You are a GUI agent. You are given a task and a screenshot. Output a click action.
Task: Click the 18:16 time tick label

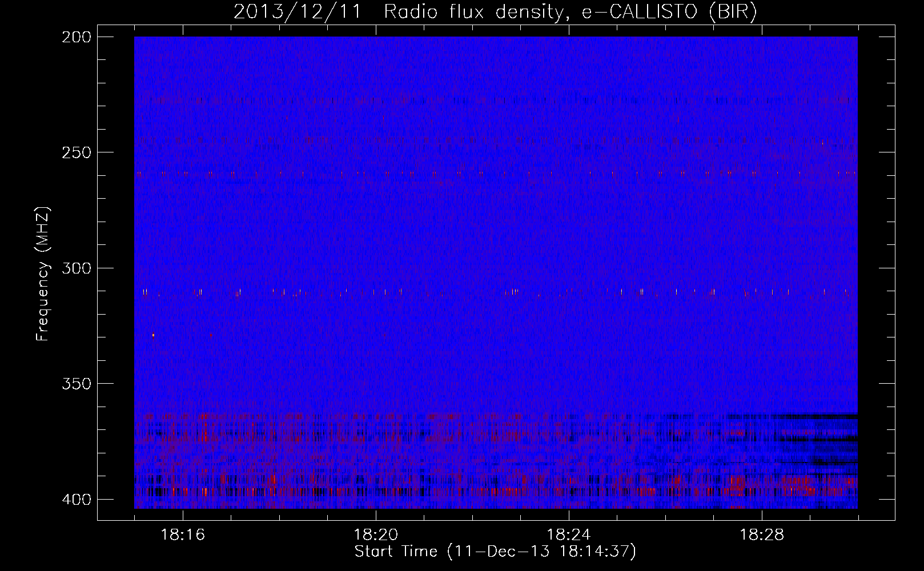[x=183, y=535]
